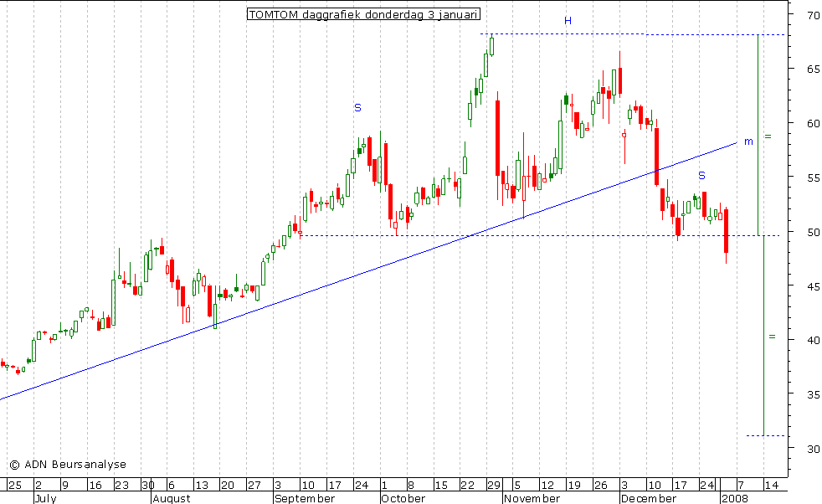Click the TOMTOM daggrafiek donderdag 3 januari title
The height and width of the screenshot is (504, 822).
(x=363, y=15)
